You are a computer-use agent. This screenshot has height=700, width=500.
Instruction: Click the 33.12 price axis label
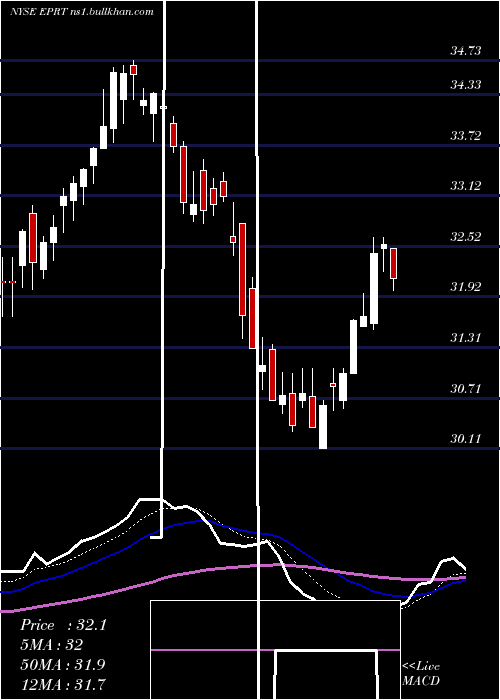[466, 185]
